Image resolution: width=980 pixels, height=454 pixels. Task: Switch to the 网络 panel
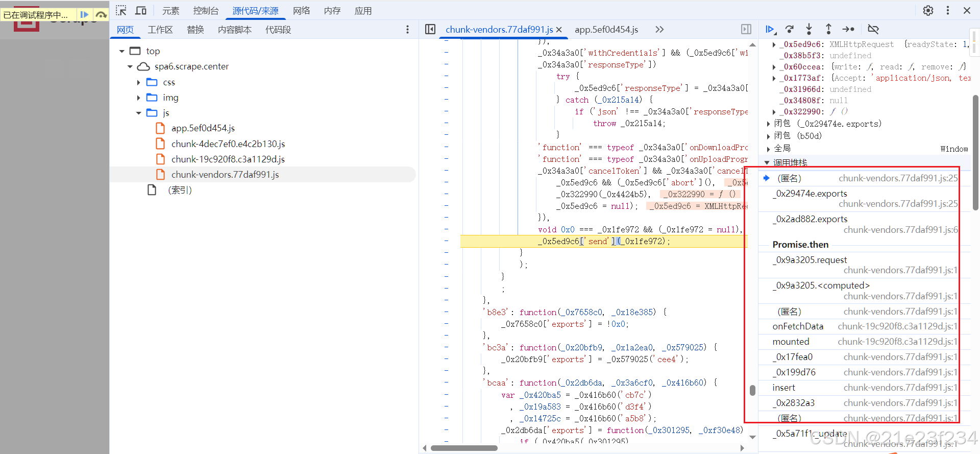[301, 11]
